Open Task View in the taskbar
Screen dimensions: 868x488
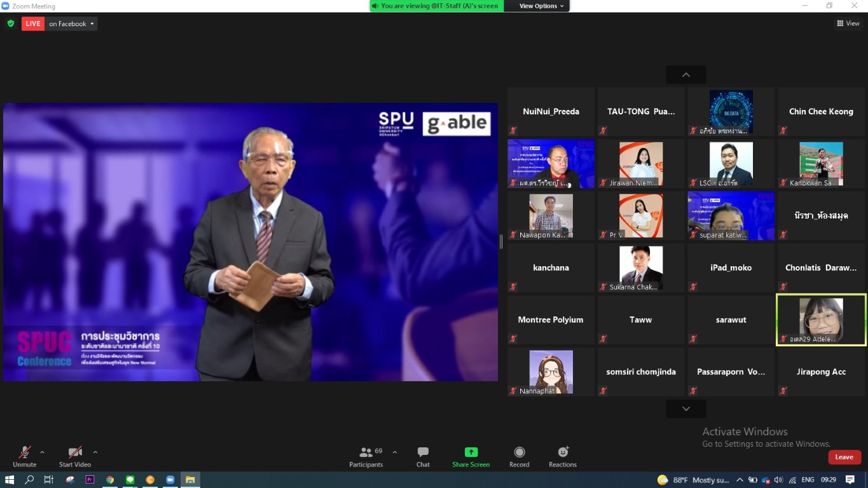pyautogui.click(x=49, y=480)
